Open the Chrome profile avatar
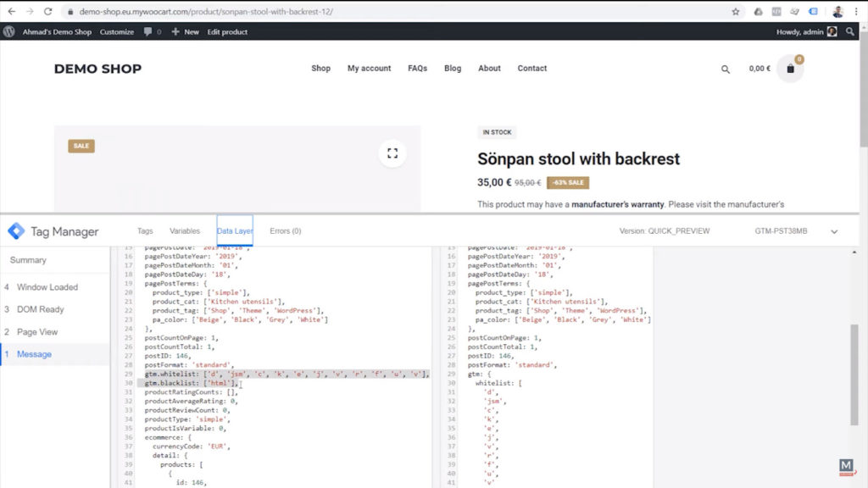868x488 pixels. pos(837,12)
